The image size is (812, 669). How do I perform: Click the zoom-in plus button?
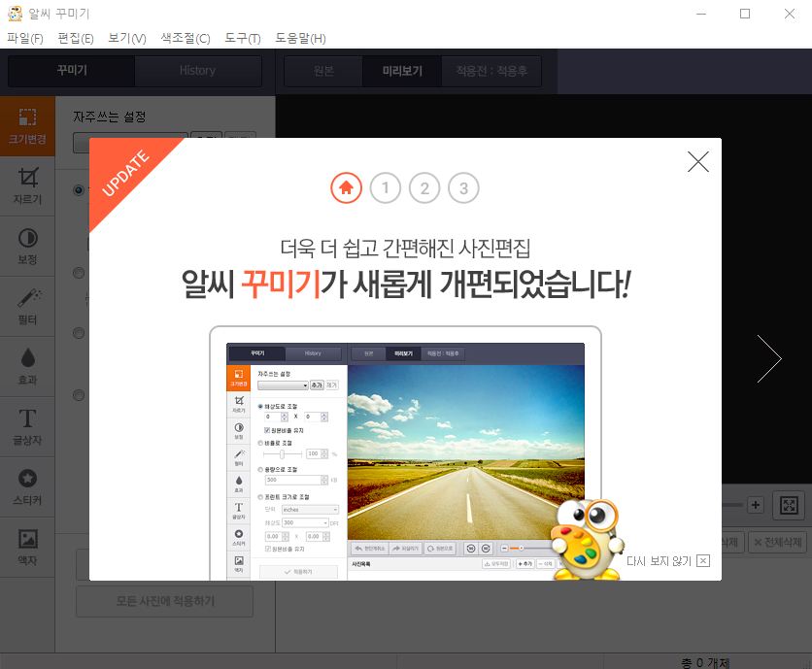pos(756,505)
